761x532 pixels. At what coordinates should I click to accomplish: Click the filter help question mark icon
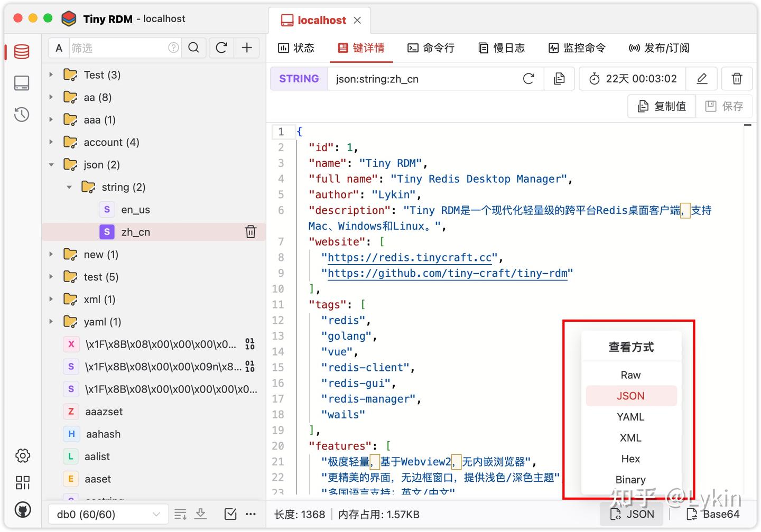(x=173, y=48)
